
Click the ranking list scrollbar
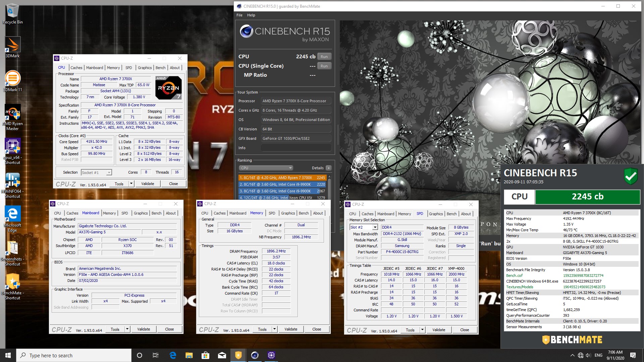coord(329,187)
